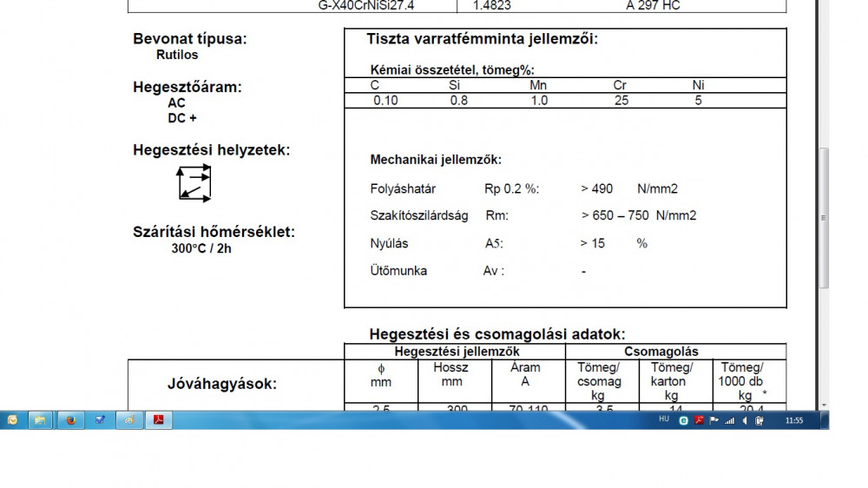The height and width of the screenshot is (488, 868).
Task: Click the 'Av :' text
Action: (x=494, y=271)
